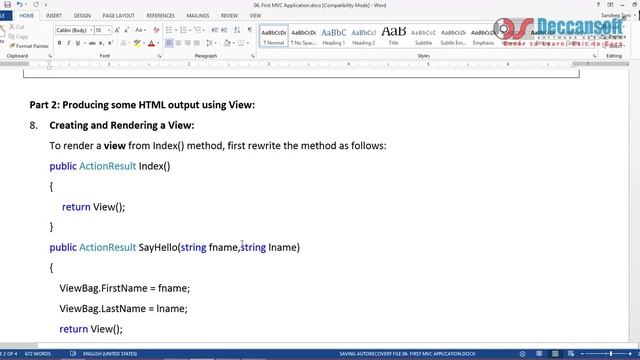640x360 pixels.
Task: Apply Subtle Emphasis style
Action: tap(453, 36)
